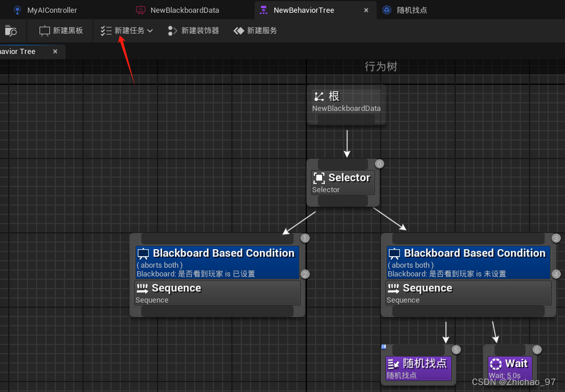
Task: Click the Selector node icon
Action: click(319, 178)
